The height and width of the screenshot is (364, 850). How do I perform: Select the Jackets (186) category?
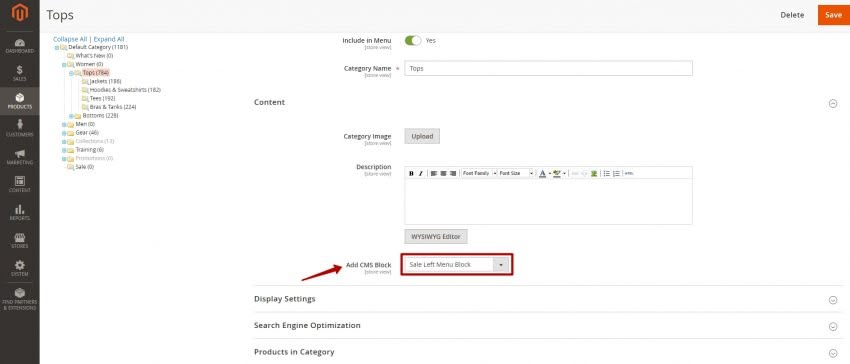tap(105, 81)
